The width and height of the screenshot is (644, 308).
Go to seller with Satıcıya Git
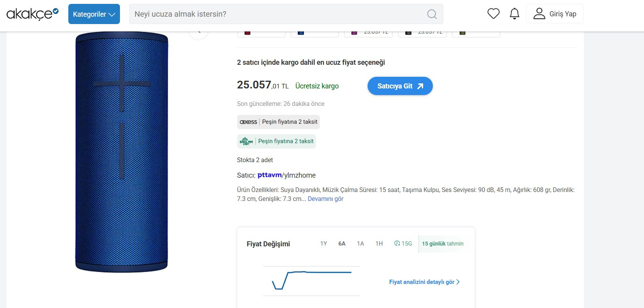pos(400,86)
